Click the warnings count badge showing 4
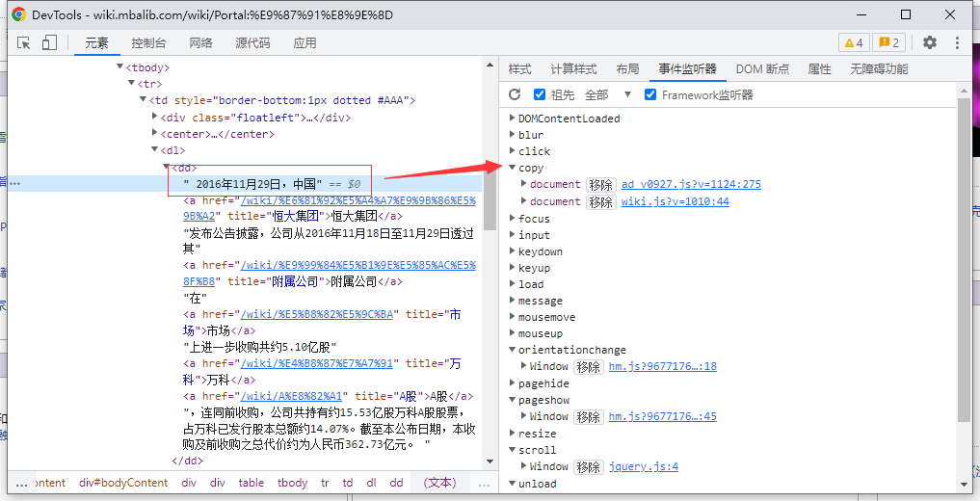The width and height of the screenshot is (980, 501). pyautogui.click(x=854, y=42)
